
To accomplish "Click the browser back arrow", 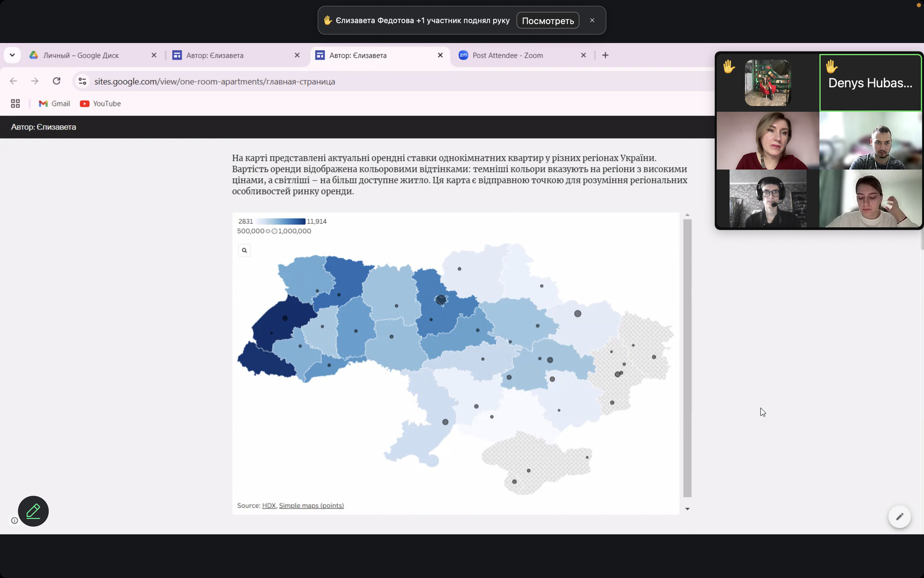I will tap(13, 81).
